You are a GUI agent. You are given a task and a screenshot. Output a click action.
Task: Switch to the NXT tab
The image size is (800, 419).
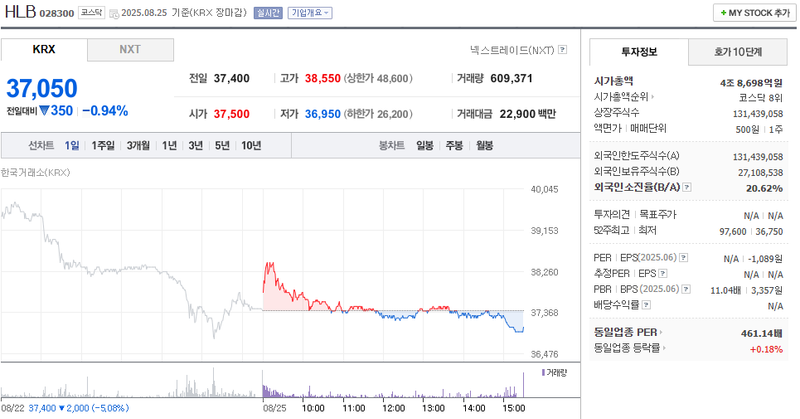[130, 50]
